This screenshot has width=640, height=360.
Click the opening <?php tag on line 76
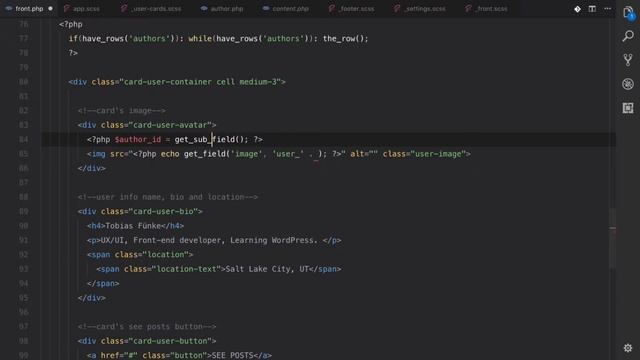click(x=71, y=24)
